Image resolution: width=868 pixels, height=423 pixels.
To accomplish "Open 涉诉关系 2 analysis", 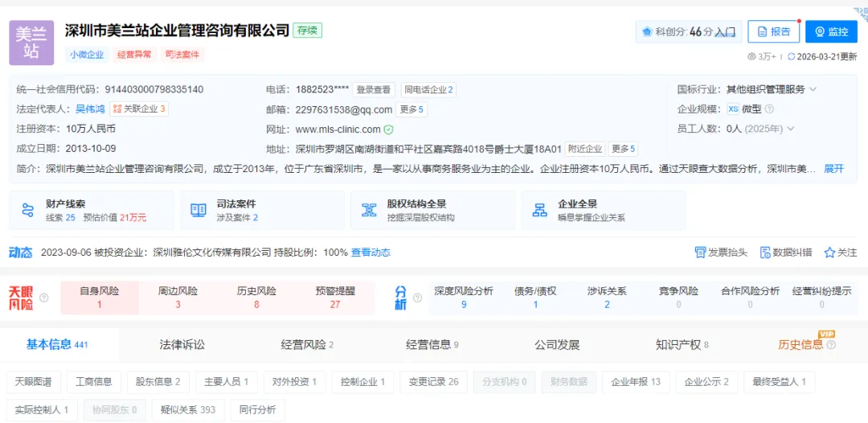I will click(x=607, y=298).
